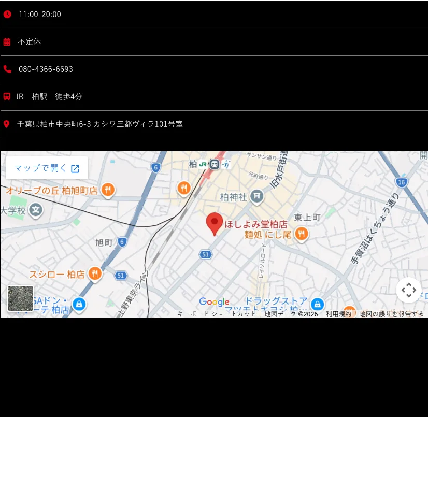Click the hours text 11:00-20:00

pyautogui.click(x=40, y=14)
